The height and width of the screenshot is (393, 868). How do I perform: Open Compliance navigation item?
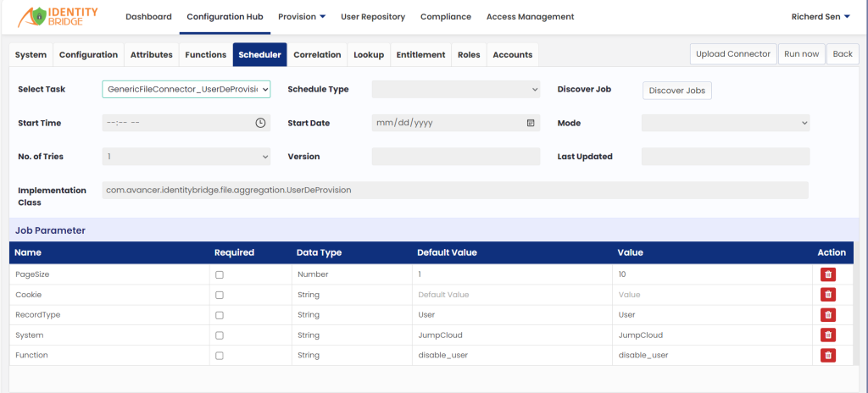(446, 17)
